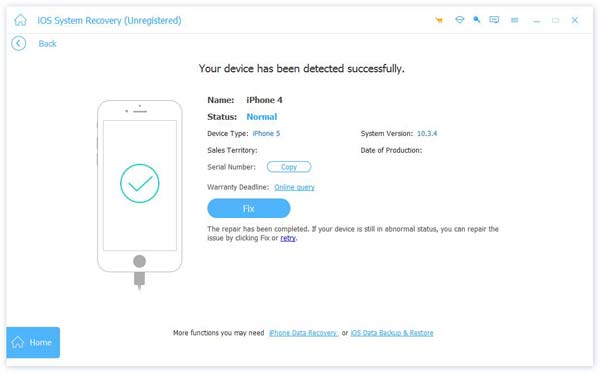
Task: Copy the serial number
Action: pyautogui.click(x=289, y=167)
